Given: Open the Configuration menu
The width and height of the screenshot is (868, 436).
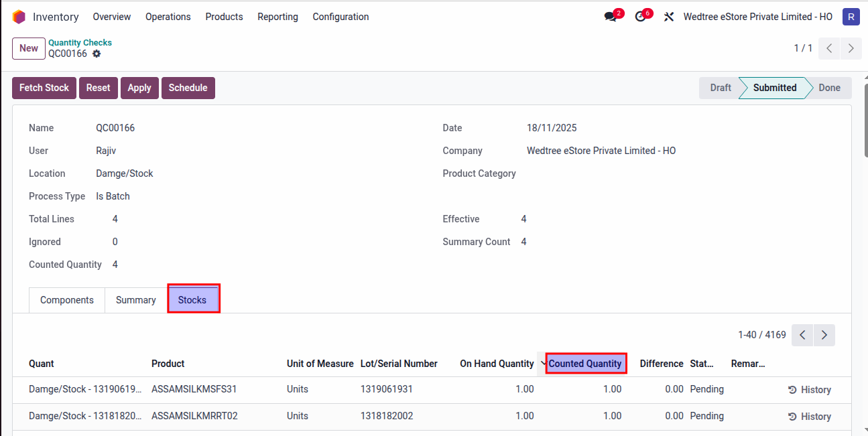Looking at the screenshot, I should pyautogui.click(x=340, y=17).
